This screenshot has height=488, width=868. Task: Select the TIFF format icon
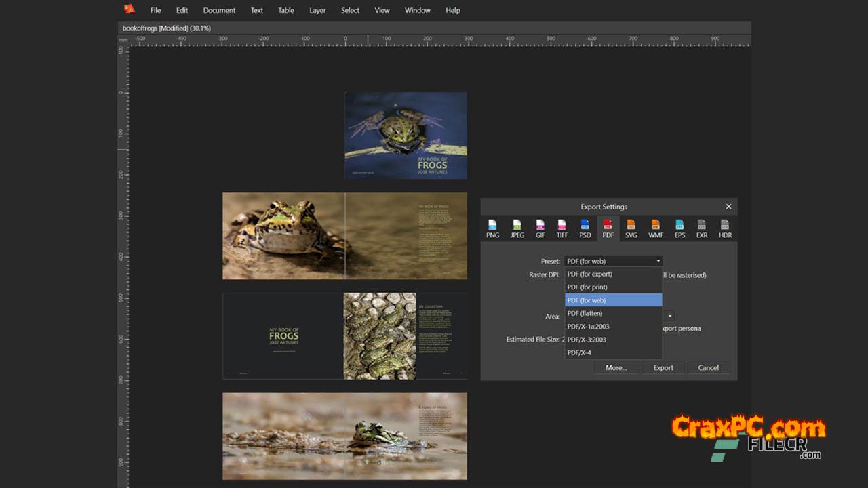point(562,228)
